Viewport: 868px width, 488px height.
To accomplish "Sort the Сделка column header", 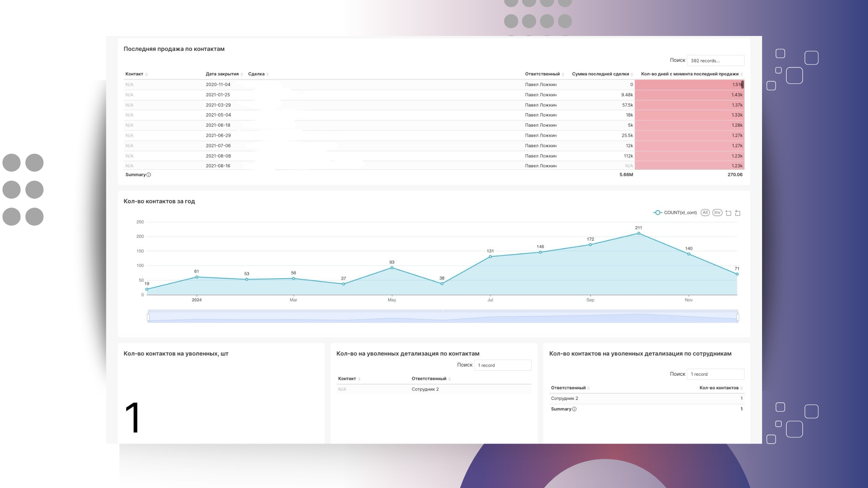I will 256,74.
